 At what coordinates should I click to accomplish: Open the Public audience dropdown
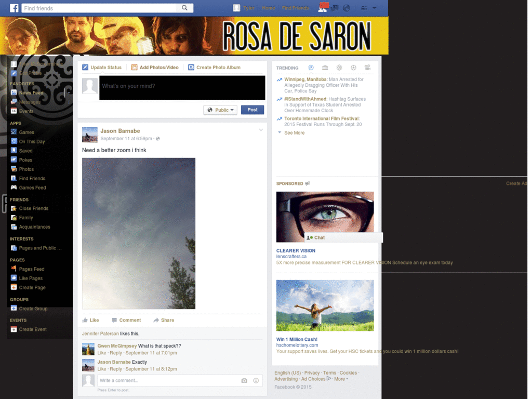[220, 110]
